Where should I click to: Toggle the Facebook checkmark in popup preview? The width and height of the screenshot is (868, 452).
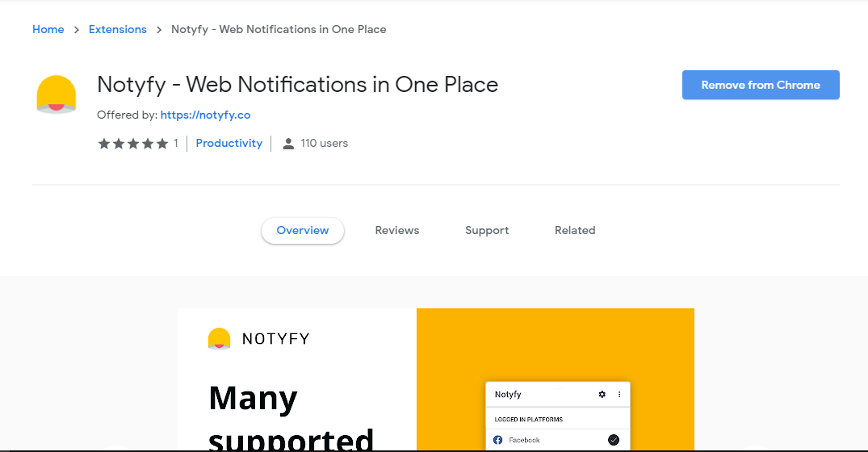tap(613, 440)
